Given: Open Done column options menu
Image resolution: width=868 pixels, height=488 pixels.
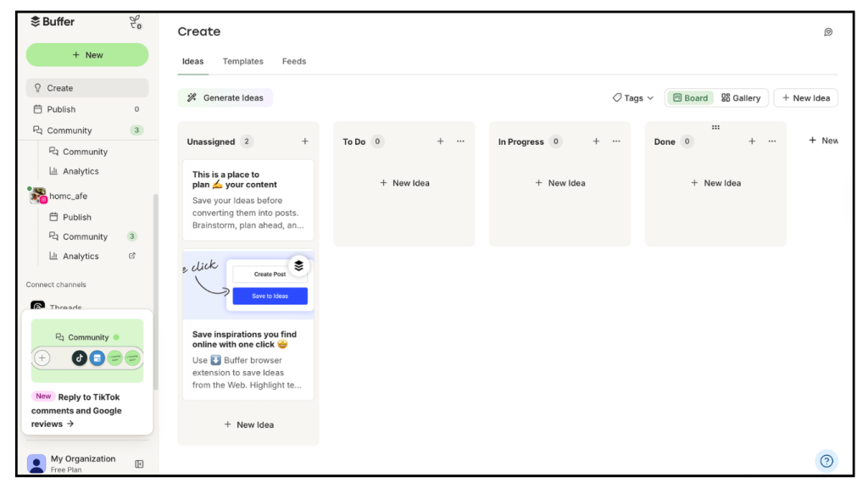Looking at the screenshot, I should tap(771, 141).
